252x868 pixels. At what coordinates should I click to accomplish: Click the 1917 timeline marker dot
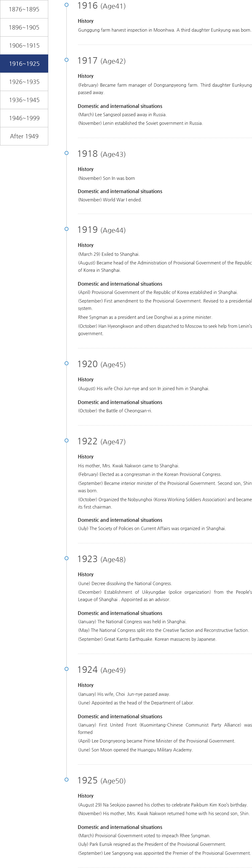coord(66,60)
